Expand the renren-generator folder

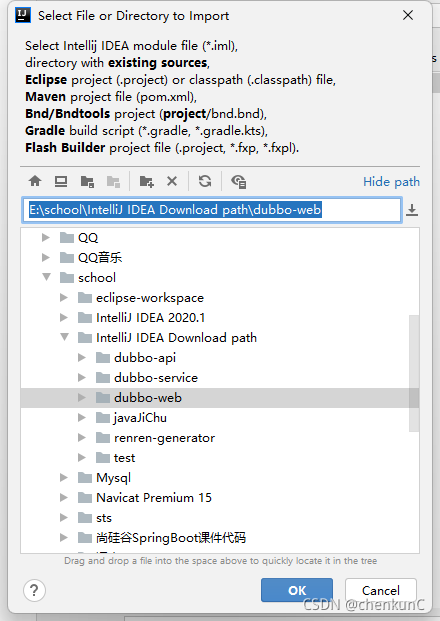[82, 438]
